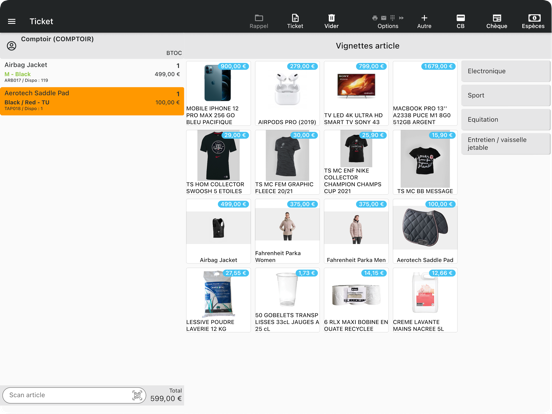Add TV LED 4K Sony article

pyautogui.click(x=356, y=93)
